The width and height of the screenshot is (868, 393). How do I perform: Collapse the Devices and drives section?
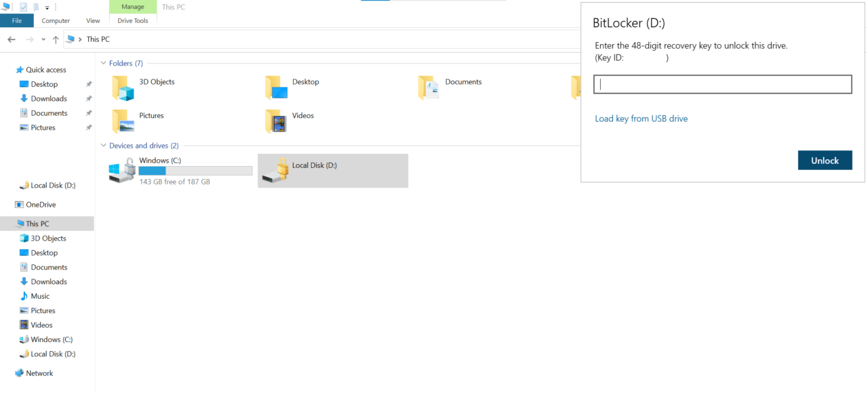pyautogui.click(x=103, y=145)
